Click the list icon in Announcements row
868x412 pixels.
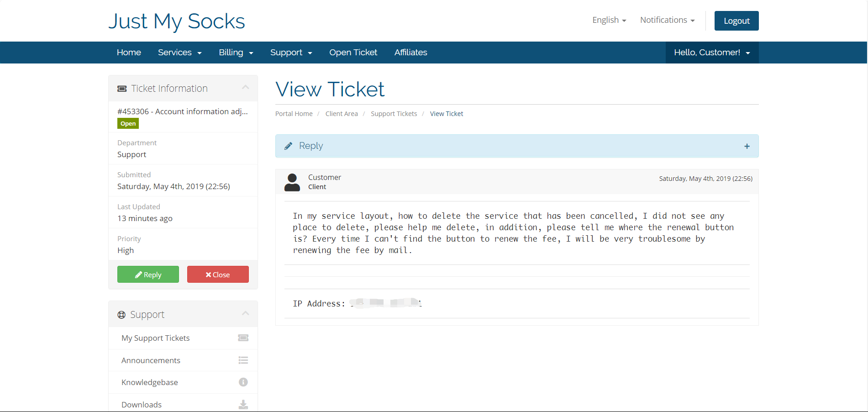pyautogui.click(x=243, y=360)
